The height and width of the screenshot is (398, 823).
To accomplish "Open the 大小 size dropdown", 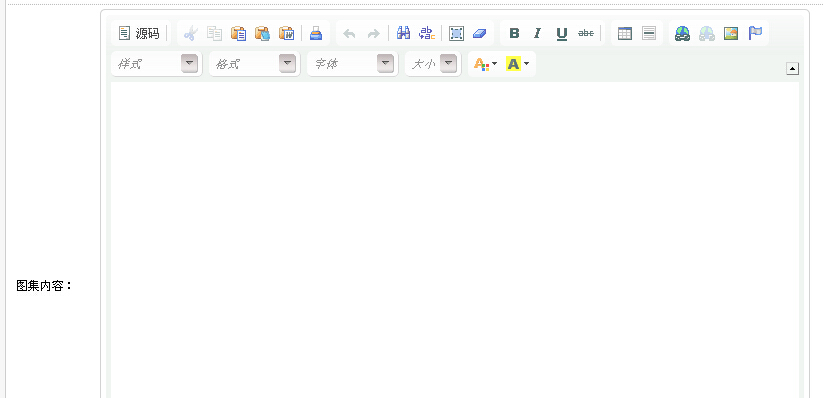I will [433, 64].
